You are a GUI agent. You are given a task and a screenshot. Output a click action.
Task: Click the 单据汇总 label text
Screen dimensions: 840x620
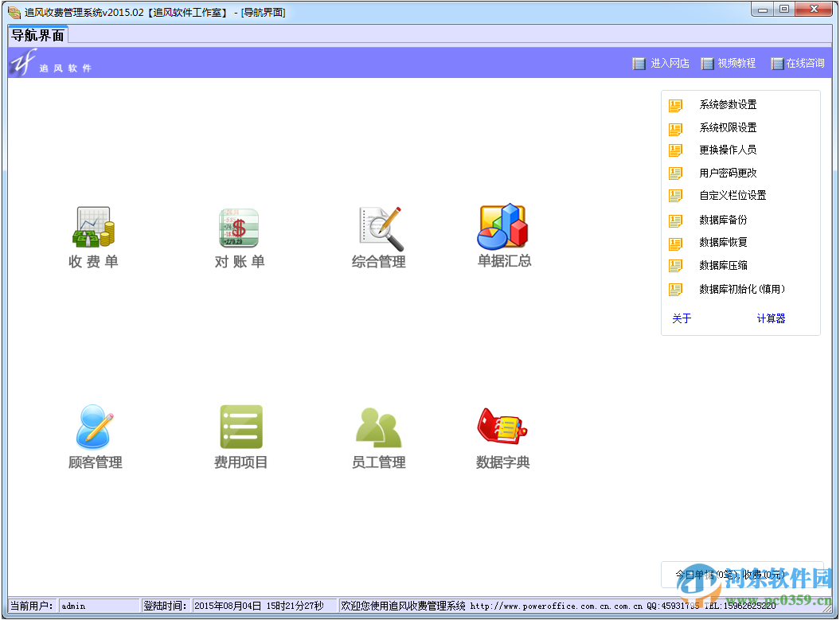pyautogui.click(x=504, y=261)
